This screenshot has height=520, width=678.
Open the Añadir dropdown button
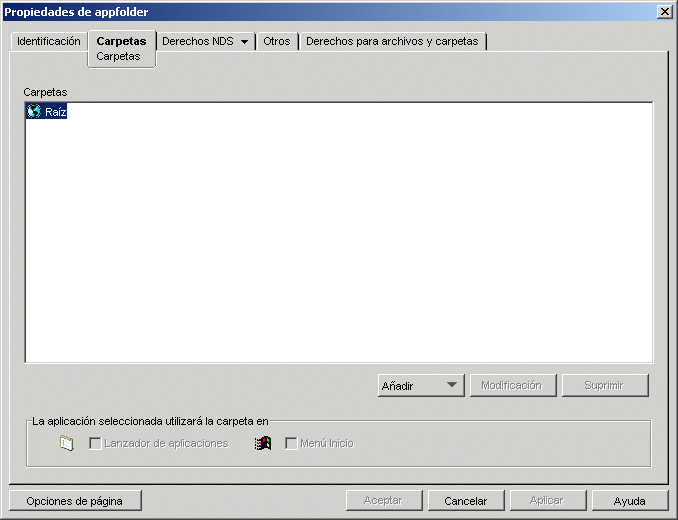point(421,386)
